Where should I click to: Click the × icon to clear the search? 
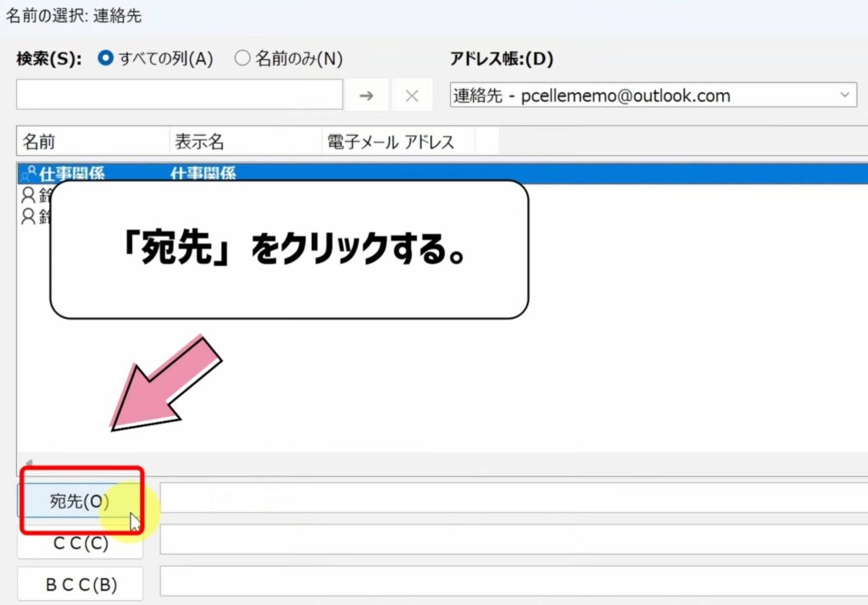click(413, 95)
